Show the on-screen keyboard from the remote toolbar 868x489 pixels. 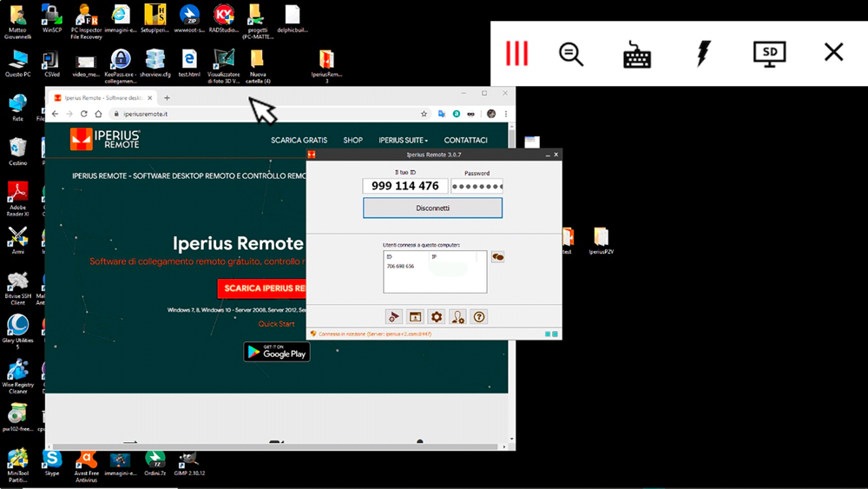point(637,55)
